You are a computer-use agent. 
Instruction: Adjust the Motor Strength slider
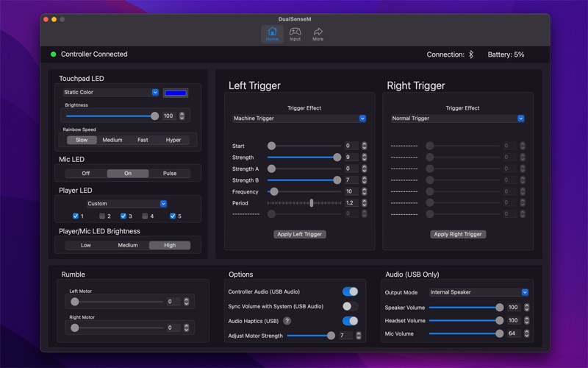pyautogui.click(x=311, y=336)
